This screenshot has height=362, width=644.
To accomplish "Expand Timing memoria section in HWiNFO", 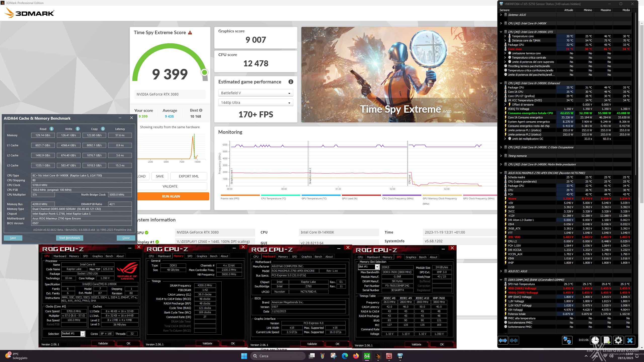I will point(501,156).
